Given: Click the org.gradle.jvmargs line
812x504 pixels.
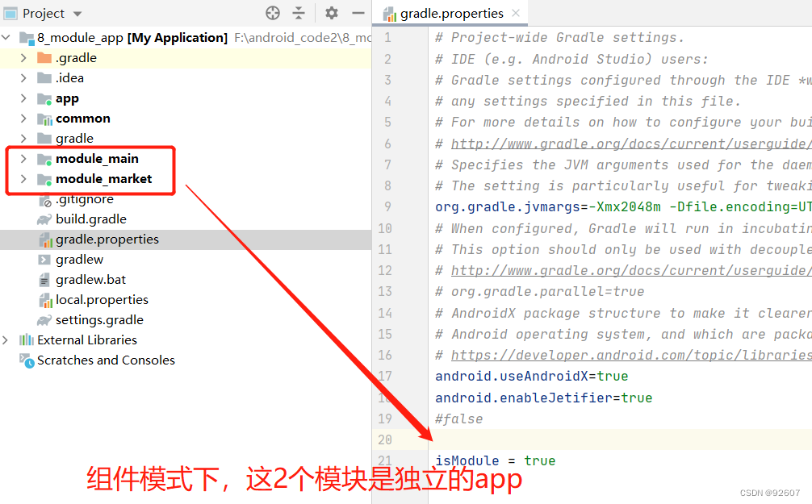Looking at the screenshot, I should [x=623, y=207].
